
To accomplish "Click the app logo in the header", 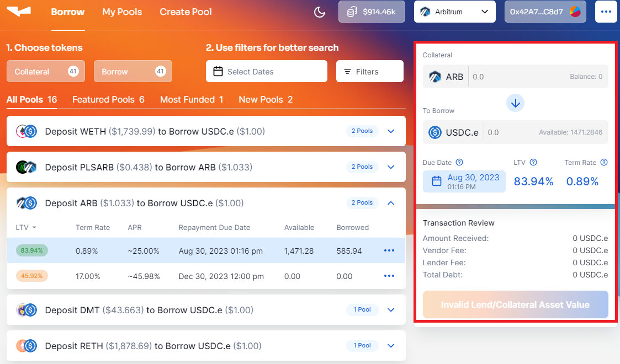I will tap(19, 12).
